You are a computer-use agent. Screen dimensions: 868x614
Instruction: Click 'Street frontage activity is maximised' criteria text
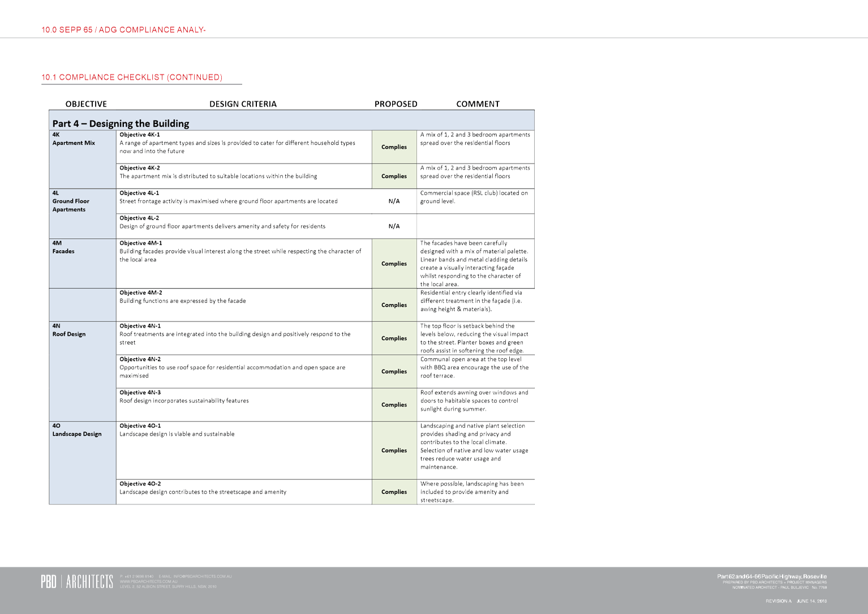[229, 201]
